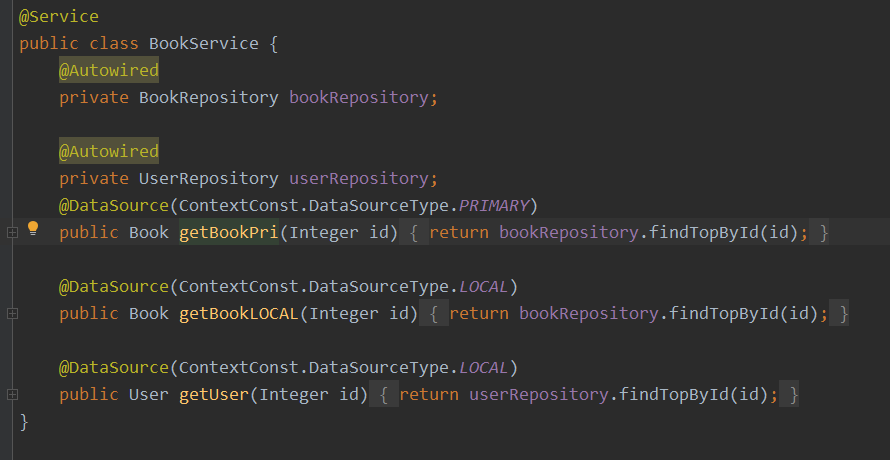Image resolution: width=890 pixels, height=460 pixels.
Task: Click @DataSource annotation above getUser
Action: [x=114, y=367]
